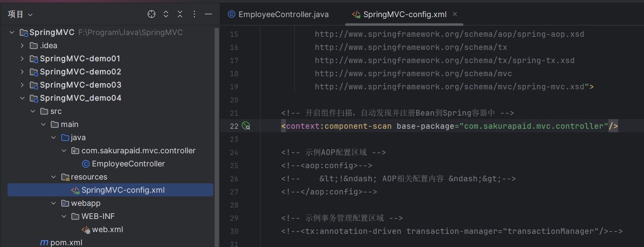This screenshot has width=644, height=247.
Task: Click the web.xml file icon
Action: click(86, 229)
